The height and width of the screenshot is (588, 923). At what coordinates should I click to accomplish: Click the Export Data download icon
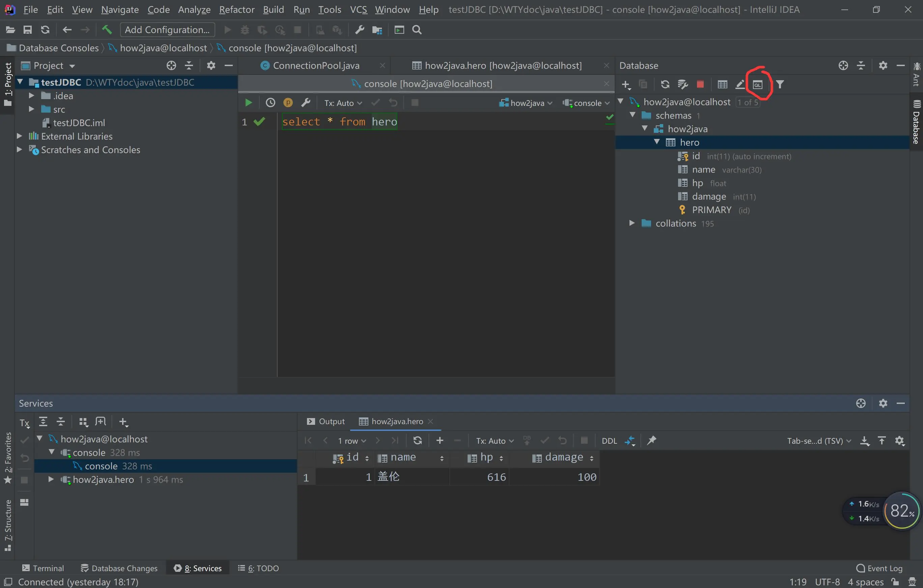tap(865, 441)
